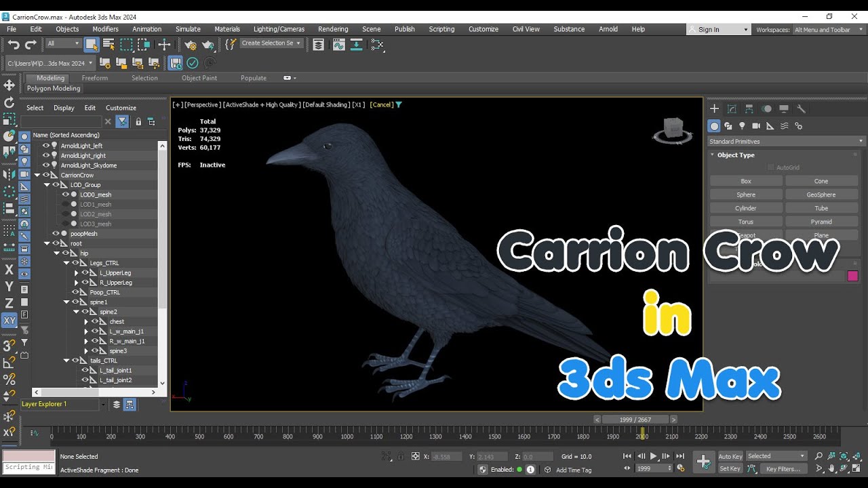The image size is (868, 488).
Task: Toggle Sort by Hierarchy in Layer Explorer bar
Action: point(130,405)
